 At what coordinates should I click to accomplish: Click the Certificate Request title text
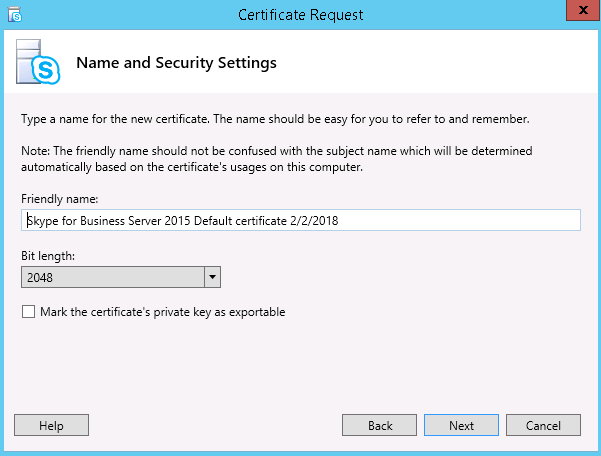pyautogui.click(x=300, y=15)
